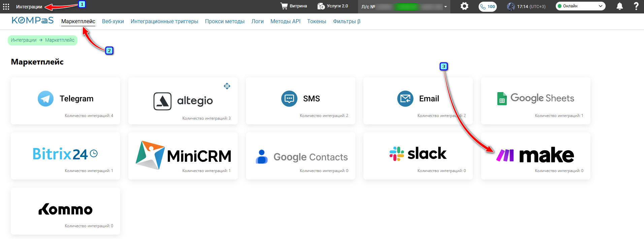Screen dimensions: 644x239
Task: Click the phone balance 100 badge
Action: [x=488, y=6]
